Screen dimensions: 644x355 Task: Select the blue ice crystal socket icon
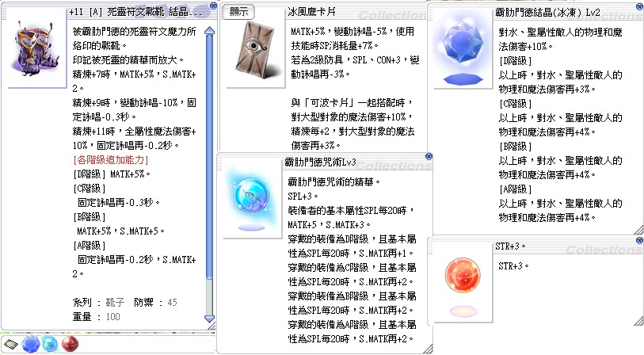[x=30, y=343]
